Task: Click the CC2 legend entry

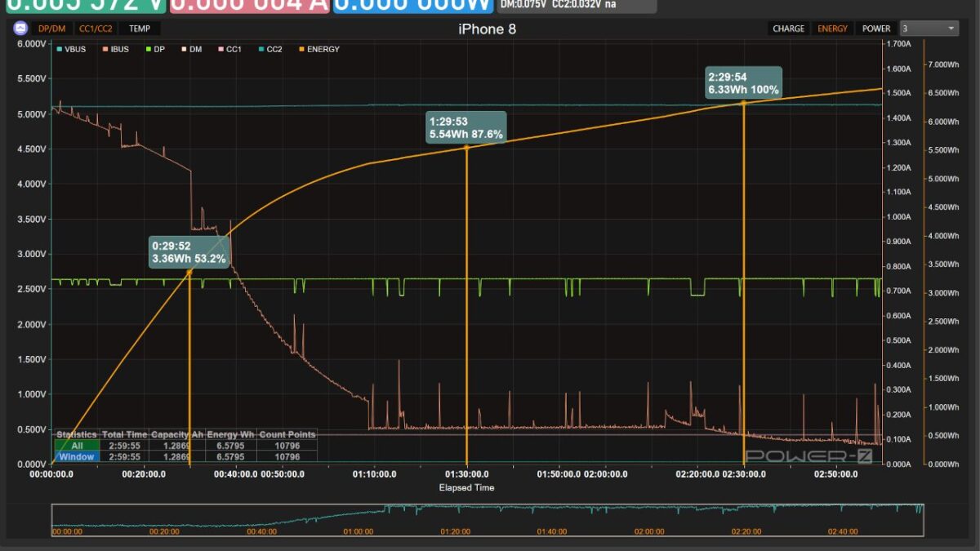Action: tap(269, 49)
